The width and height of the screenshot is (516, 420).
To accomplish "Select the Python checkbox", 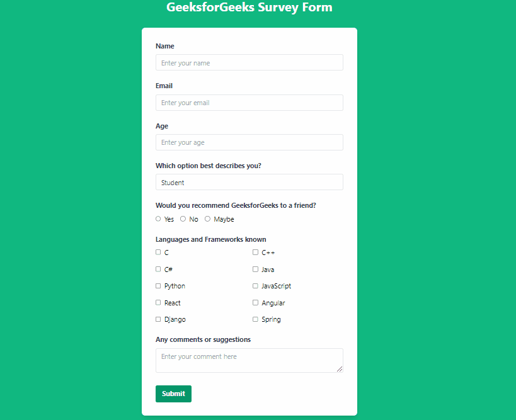I will pos(158,286).
